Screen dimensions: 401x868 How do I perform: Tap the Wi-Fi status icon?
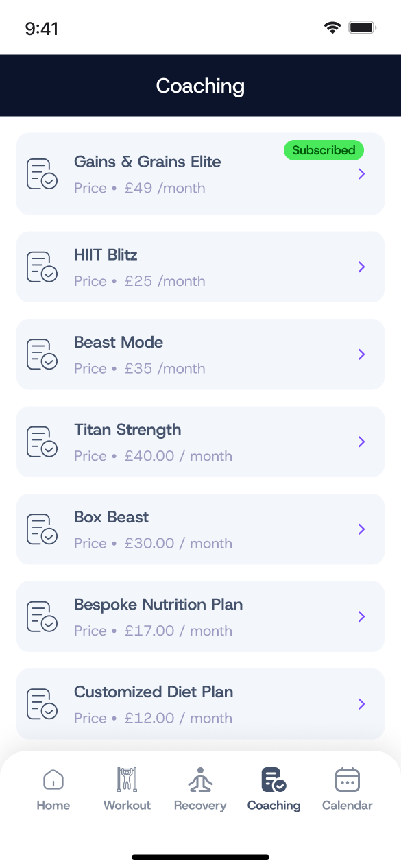332,28
